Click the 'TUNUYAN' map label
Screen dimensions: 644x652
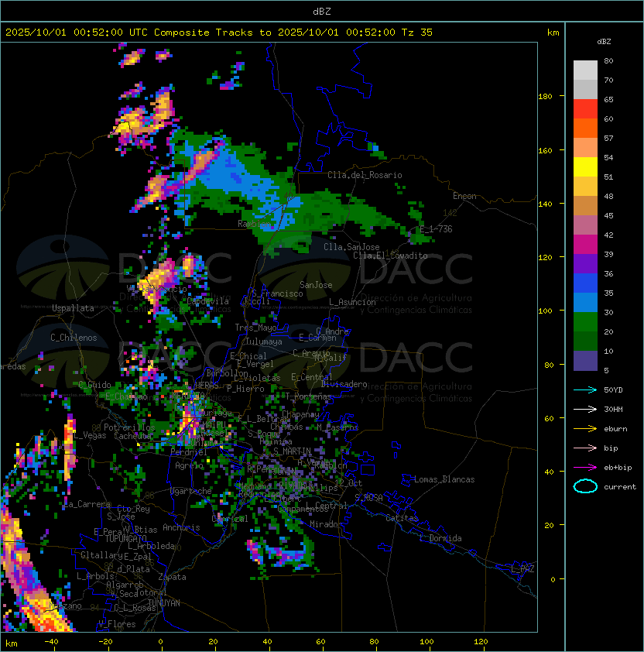click(x=164, y=603)
